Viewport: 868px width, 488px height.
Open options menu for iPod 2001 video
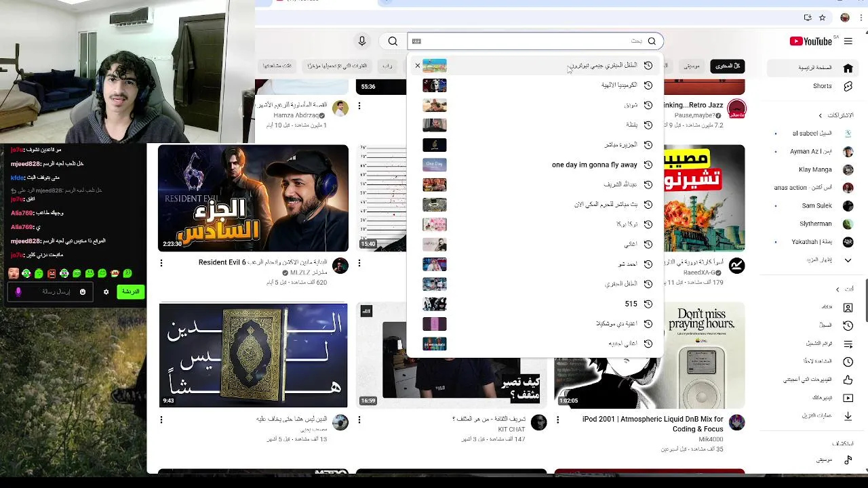click(558, 420)
